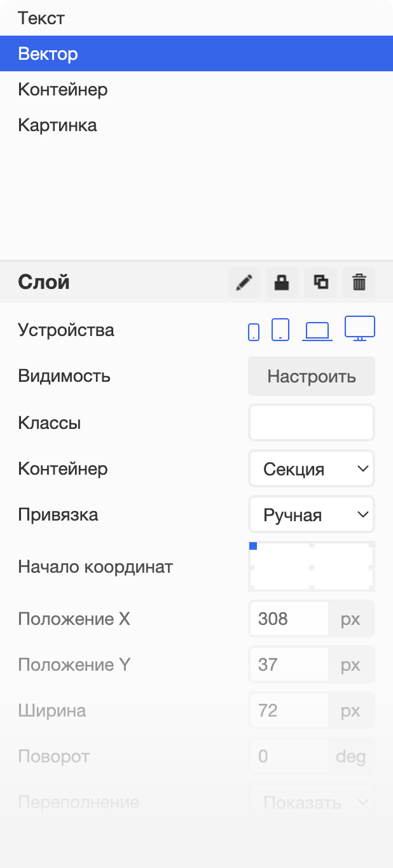Select the mobile phone device icon

point(254,332)
